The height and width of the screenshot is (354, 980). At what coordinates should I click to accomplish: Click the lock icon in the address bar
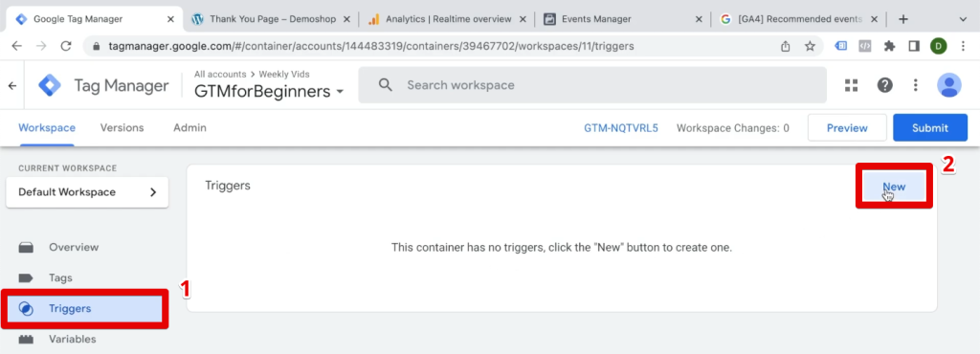point(96,47)
